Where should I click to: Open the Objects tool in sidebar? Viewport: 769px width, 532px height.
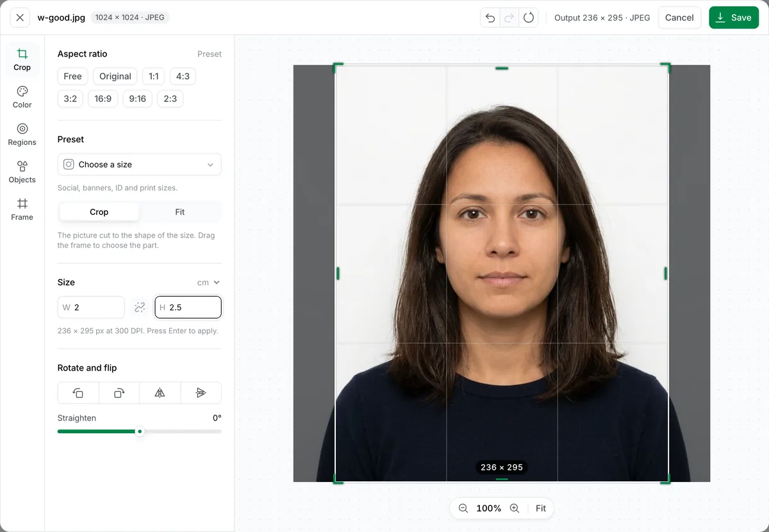coord(22,172)
